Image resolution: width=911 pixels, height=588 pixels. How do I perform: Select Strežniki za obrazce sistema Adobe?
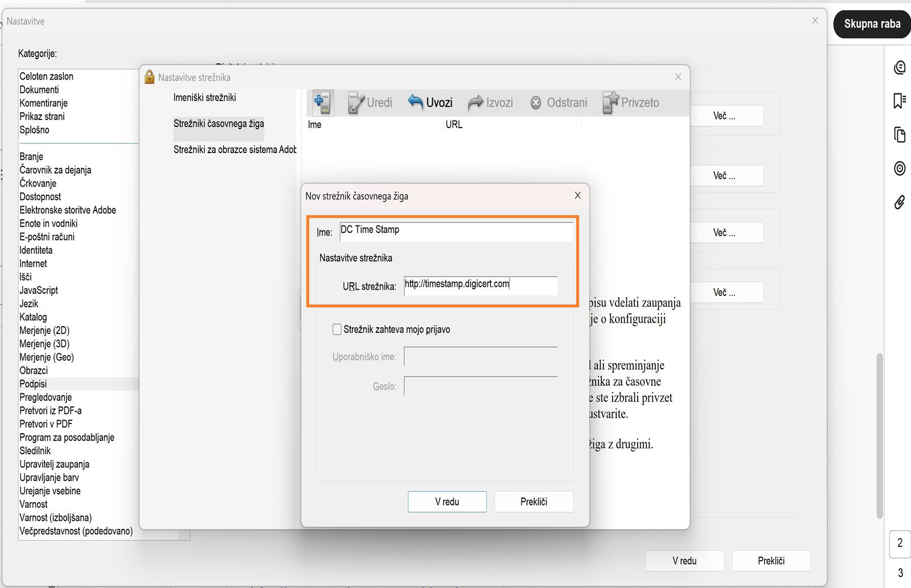click(x=235, y=150)
